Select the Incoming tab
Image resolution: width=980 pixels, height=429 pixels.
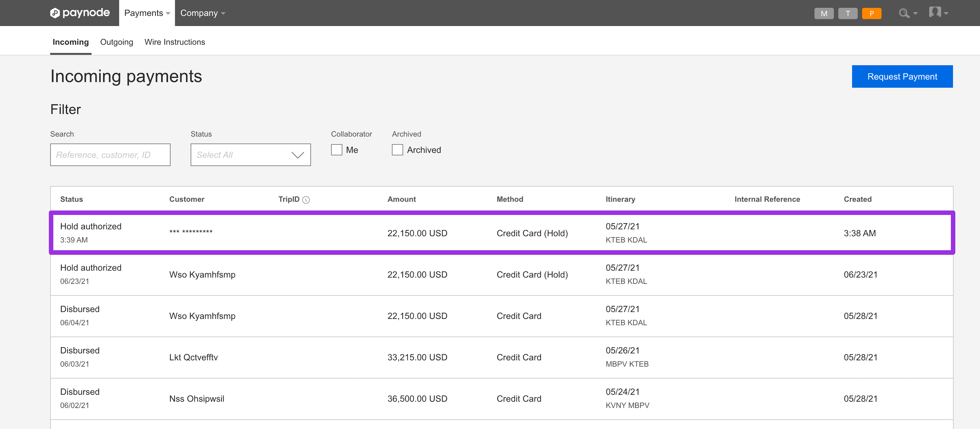[70, 42]
